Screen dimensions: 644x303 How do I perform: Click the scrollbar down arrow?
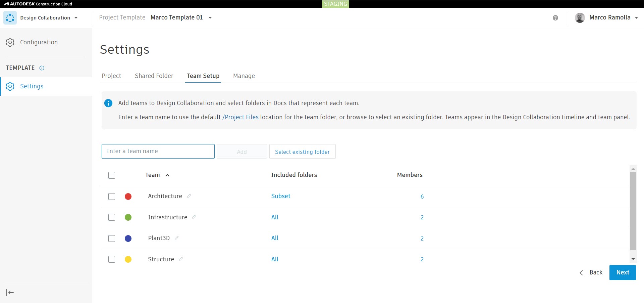(x=633, y=259)
